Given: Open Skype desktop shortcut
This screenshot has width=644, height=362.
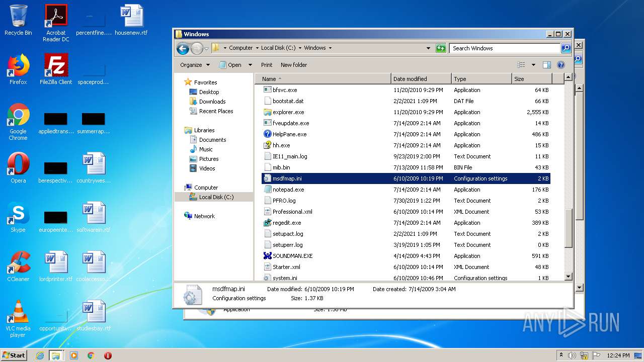Looking at the screenshot, I should [18, 217].
